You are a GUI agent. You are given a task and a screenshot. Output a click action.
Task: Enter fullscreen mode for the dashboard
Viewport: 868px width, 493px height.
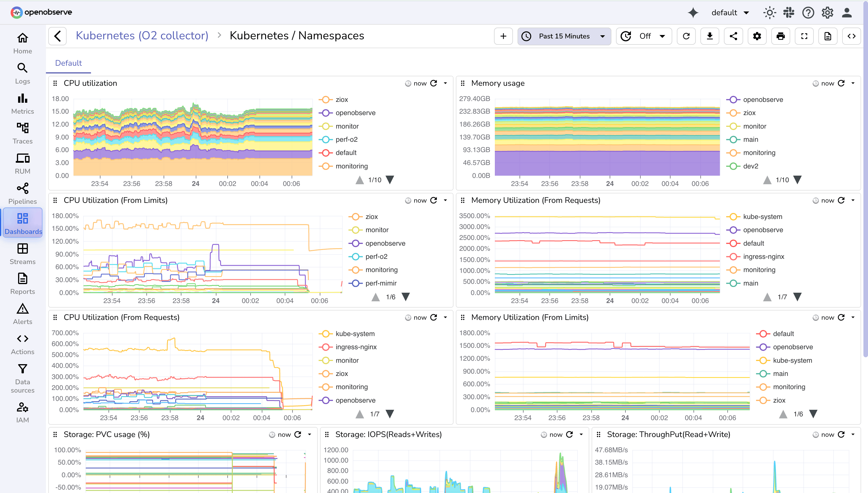(x=804, y=36)
